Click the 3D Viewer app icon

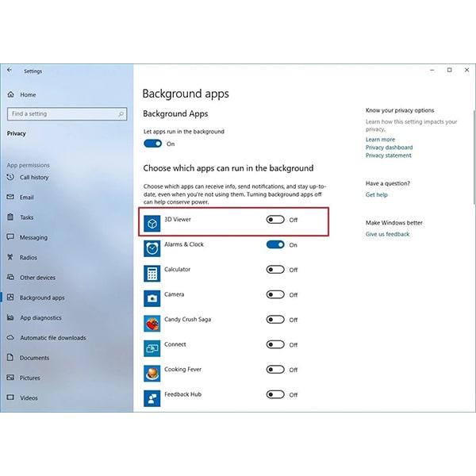(x=152, y=224)
